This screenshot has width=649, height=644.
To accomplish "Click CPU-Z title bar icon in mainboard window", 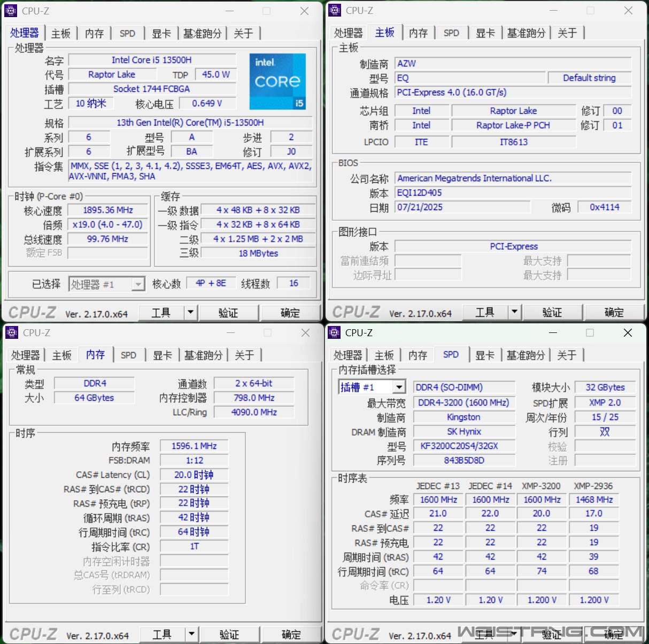I will pos(335,10).
